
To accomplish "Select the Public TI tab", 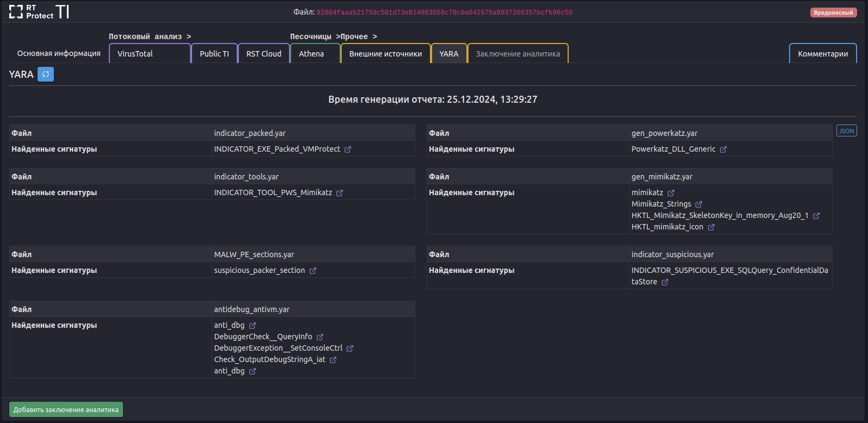I will click(214, 54).
